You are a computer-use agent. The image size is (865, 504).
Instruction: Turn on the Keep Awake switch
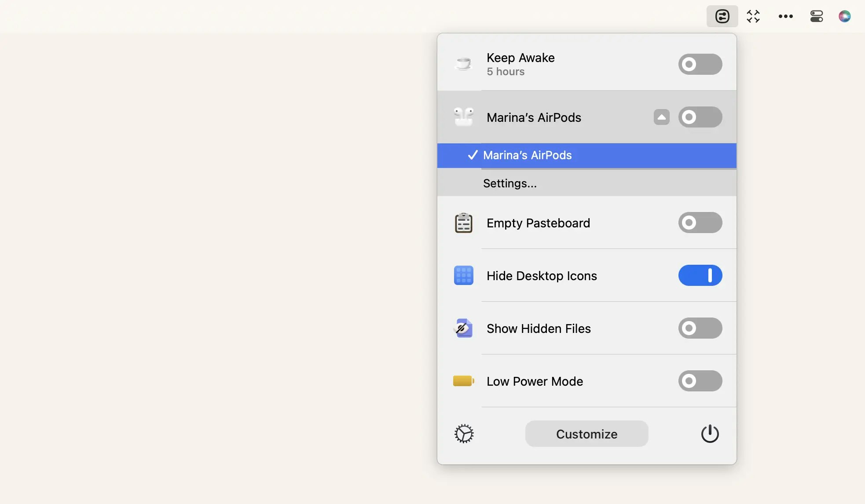coord(700,64)
